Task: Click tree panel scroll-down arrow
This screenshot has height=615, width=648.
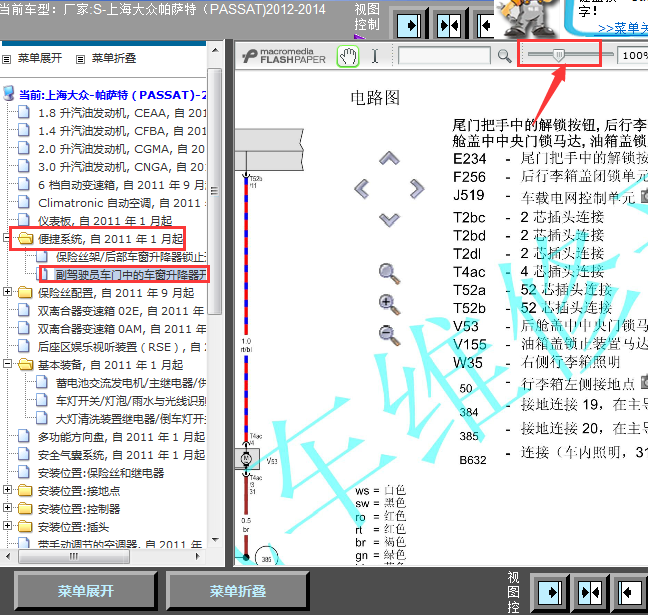Action: click(215, 539)
